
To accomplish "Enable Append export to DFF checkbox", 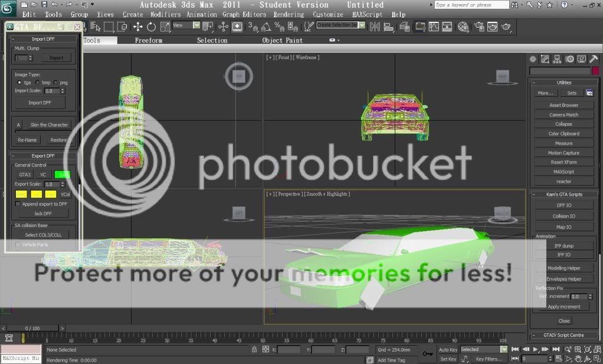I will click(x=18, y=204).
